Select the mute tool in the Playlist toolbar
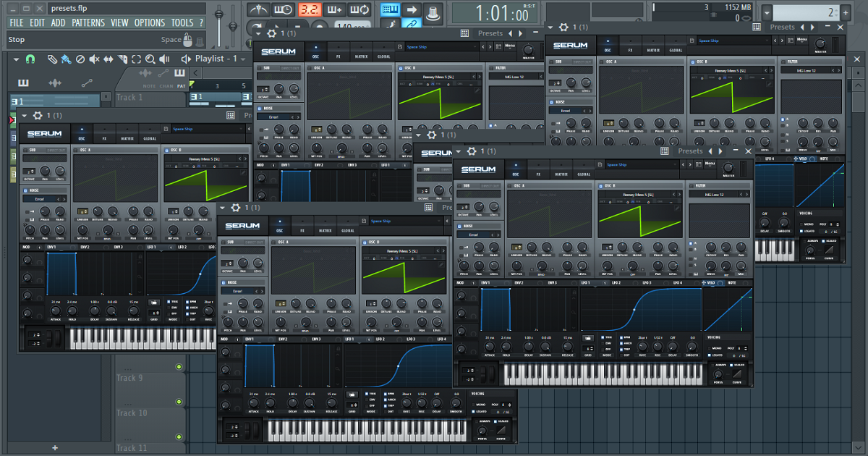This screenshot has width=868, height=456. (x=93, y=59)
